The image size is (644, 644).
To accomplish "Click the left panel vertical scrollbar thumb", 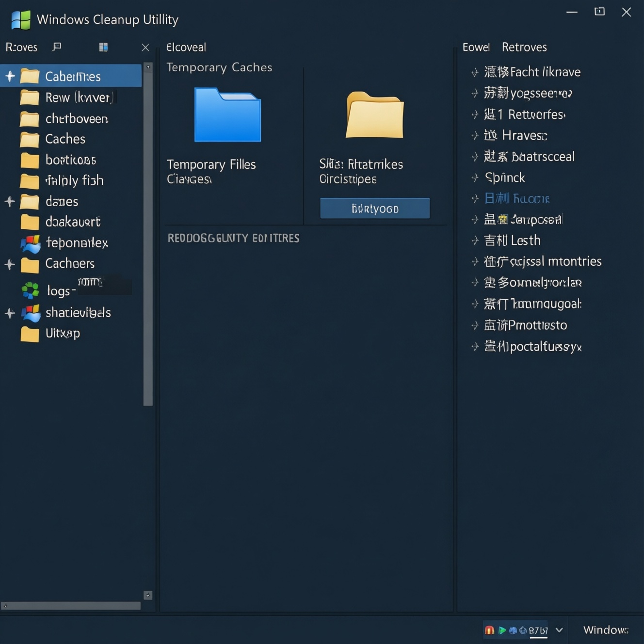I will click(x=148, y=239).
